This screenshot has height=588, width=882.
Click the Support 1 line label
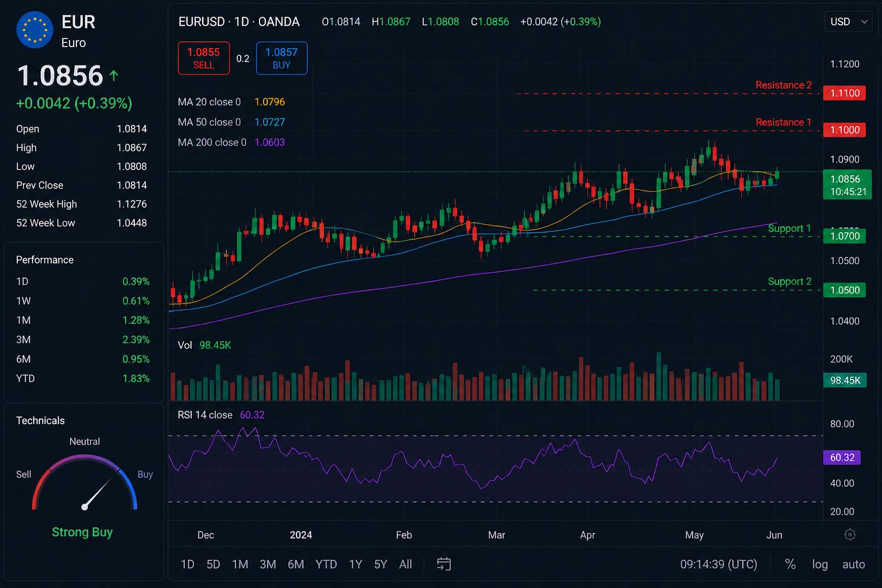(x=790, y=229)
